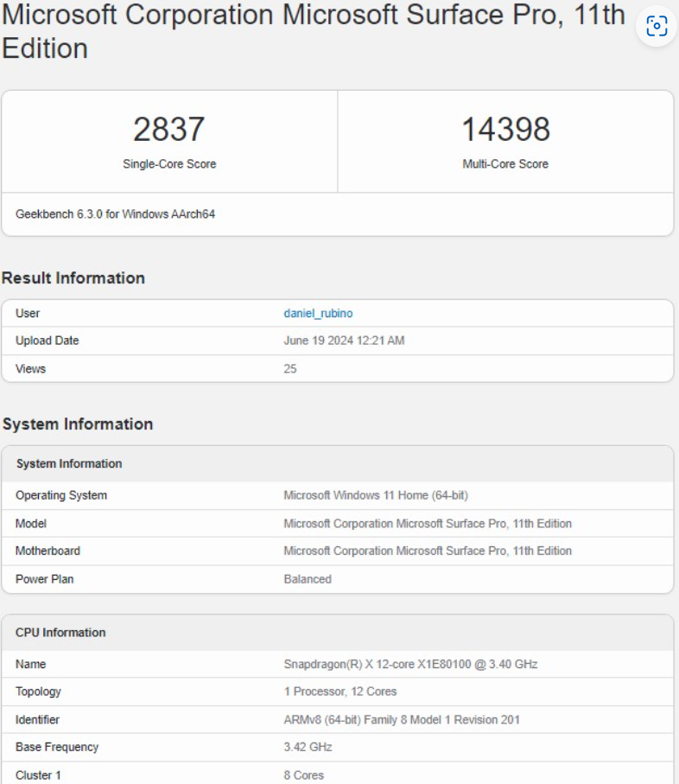Select the CPU Name Snapdragon X1E80100 text
Viewport: 679px width, 784px height.
[x=410, y=664]
